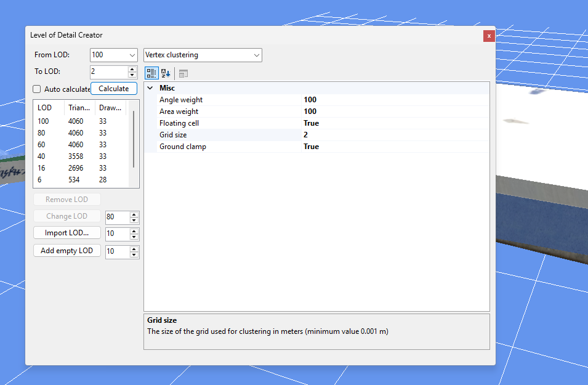
Task: Click Import LOD button
Action: pos(66,232)
